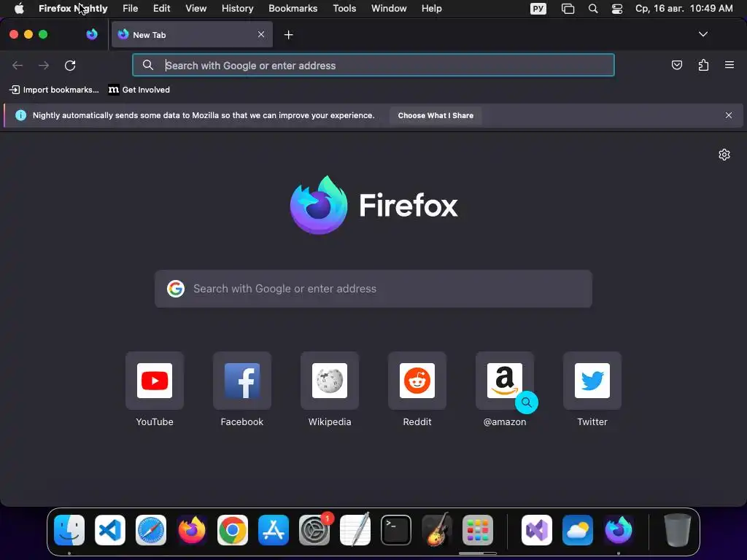
Task: Switch keyboard input source РУ indicator
Action: [538, 9]
